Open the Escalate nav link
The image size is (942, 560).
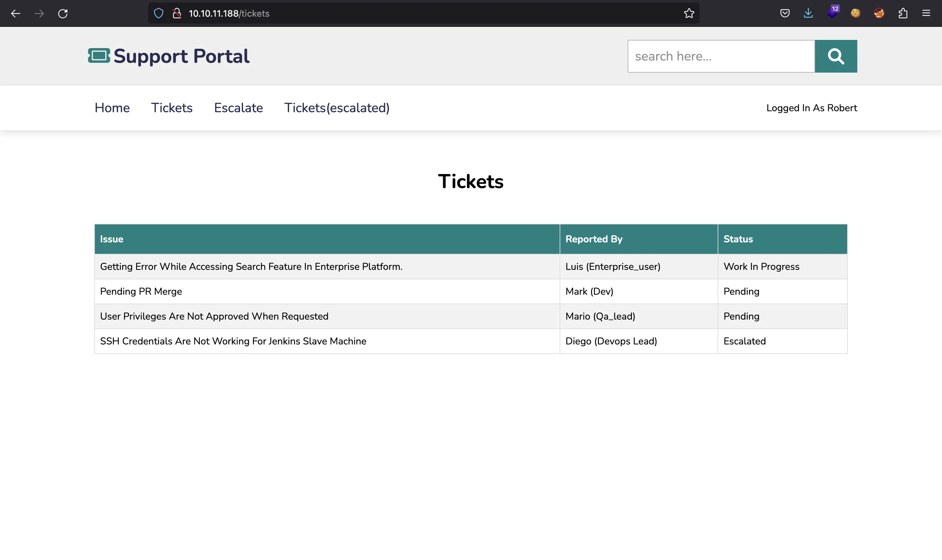238,108
